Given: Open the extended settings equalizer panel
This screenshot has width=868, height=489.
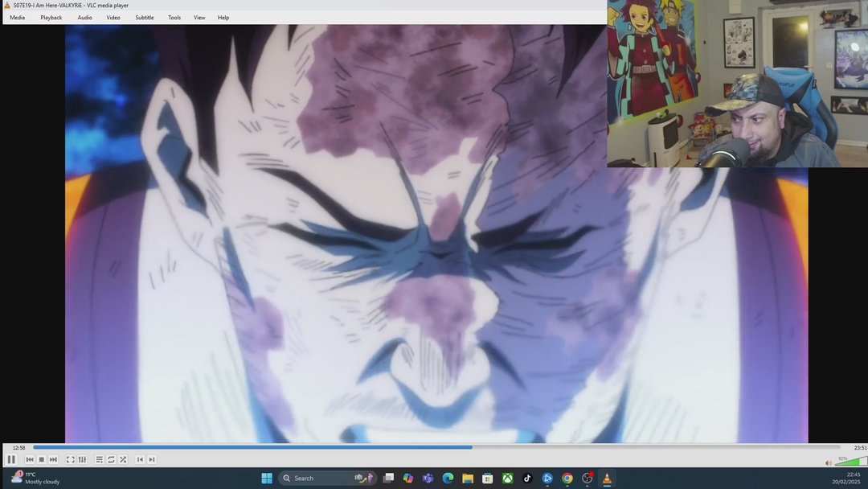Looking at the screenshot, I should pos(82,459).
